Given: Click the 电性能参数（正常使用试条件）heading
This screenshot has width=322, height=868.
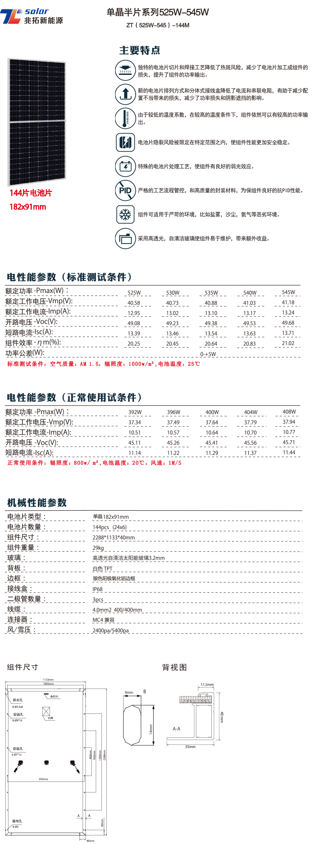Looking at the screenshot, I should tap(75, 398).
